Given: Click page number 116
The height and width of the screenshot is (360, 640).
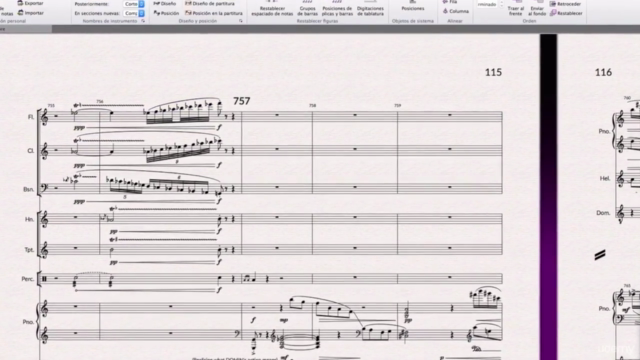Looking at the screenshot, I should (603, 72).
